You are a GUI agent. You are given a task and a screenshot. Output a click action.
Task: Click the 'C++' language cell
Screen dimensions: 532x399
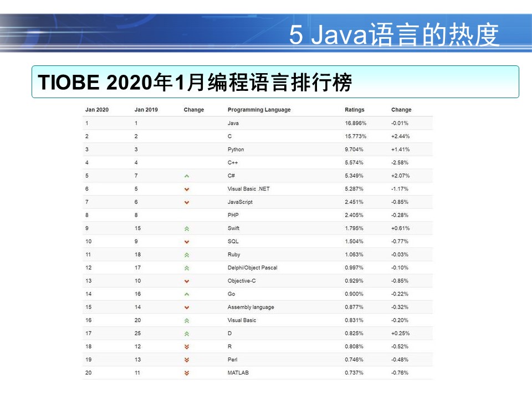[x=233, y=162]
